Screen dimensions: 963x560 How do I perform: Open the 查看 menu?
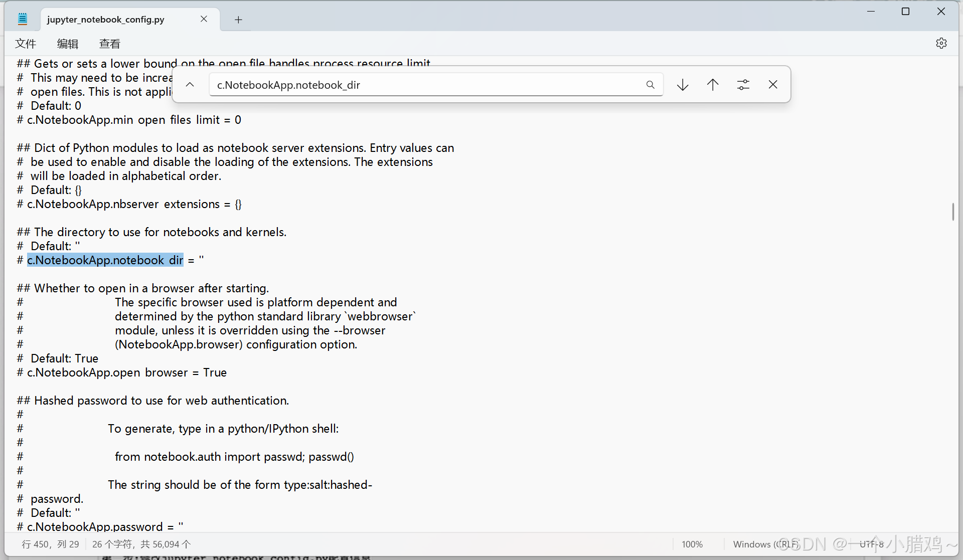pos(110,44)
